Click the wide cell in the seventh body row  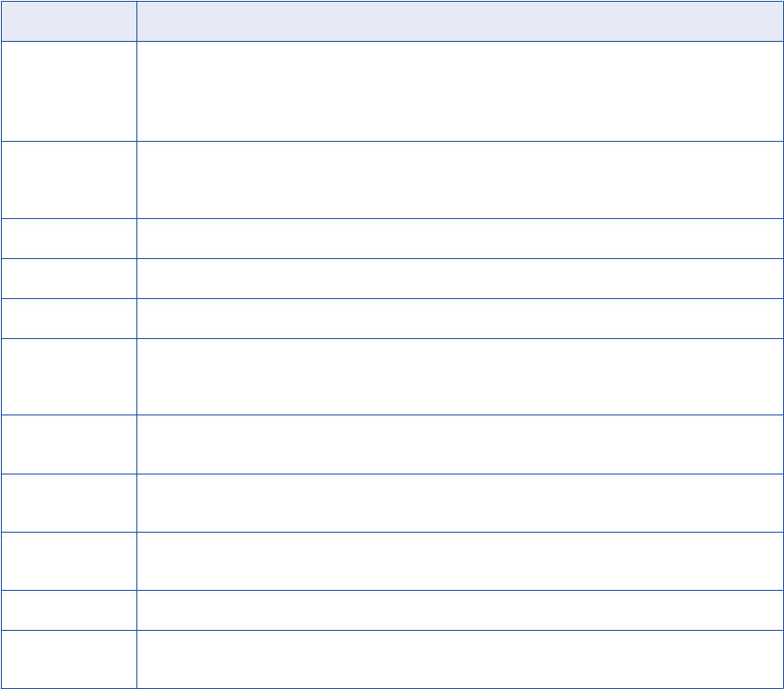pos(459,444)
